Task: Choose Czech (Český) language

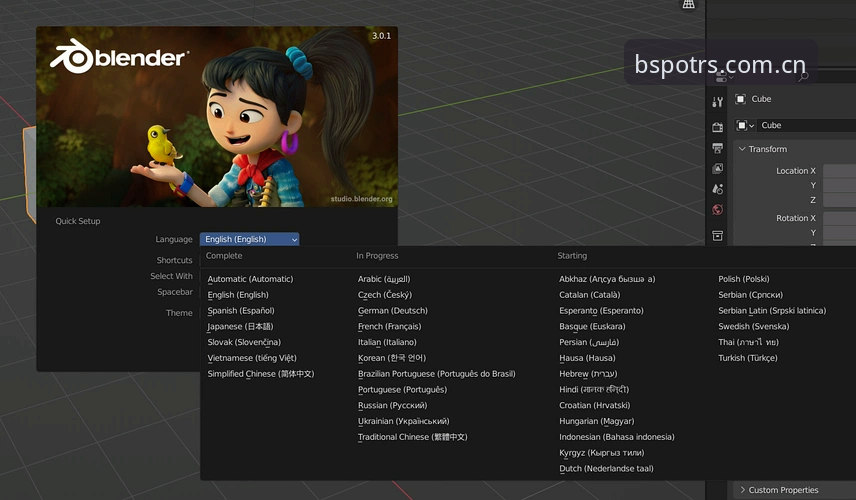Action: [x=385, y=295]
